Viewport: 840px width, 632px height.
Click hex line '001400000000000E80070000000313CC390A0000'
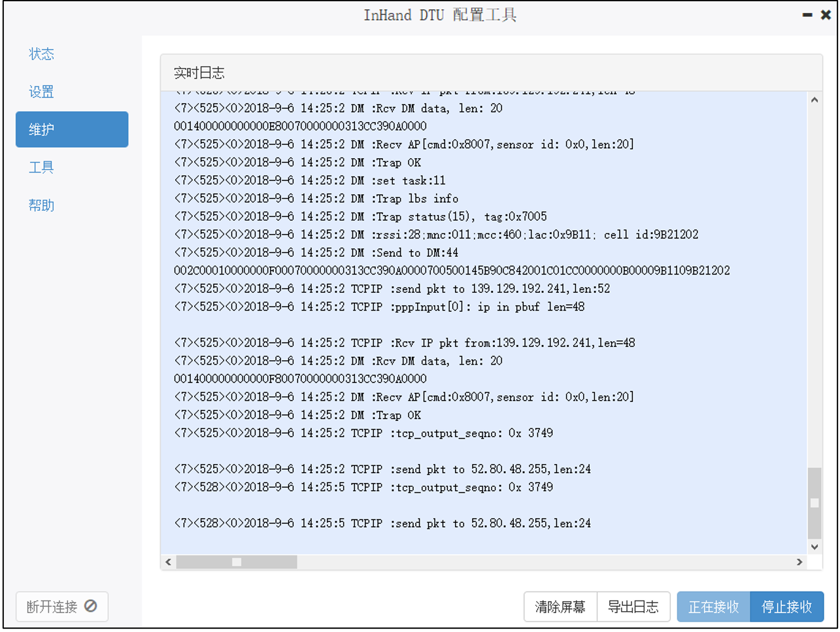tap(300, 126)
